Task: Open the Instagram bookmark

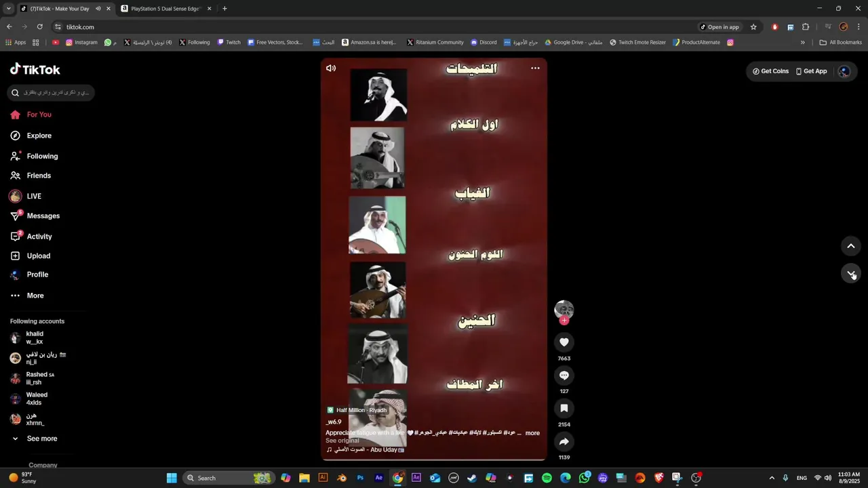Action: click(x=81, y=42)
